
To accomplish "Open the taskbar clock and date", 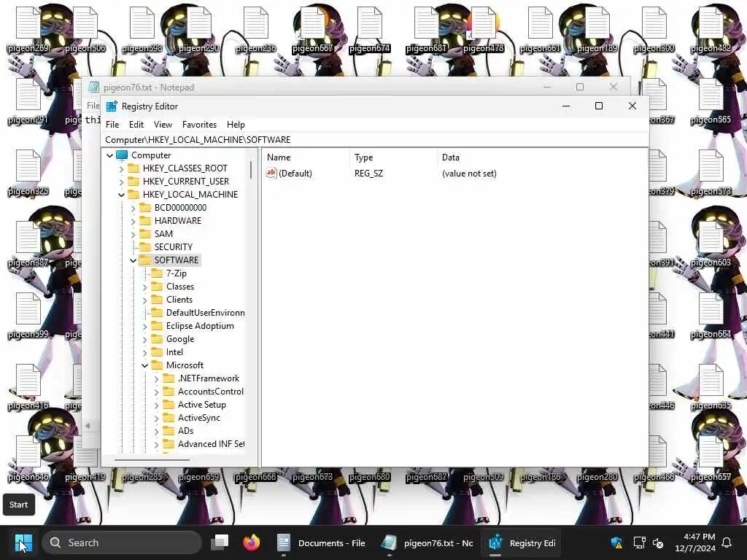I will 695,542.
